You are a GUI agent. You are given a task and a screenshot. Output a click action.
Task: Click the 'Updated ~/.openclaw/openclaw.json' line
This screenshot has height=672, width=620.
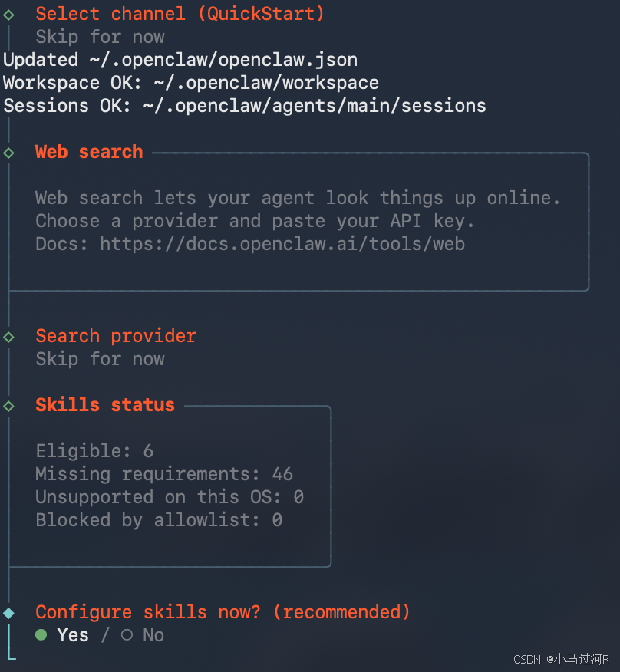[x=180, y=60]
